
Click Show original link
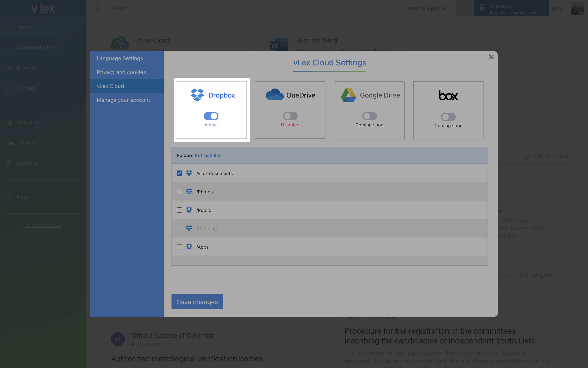coord(535,275)
